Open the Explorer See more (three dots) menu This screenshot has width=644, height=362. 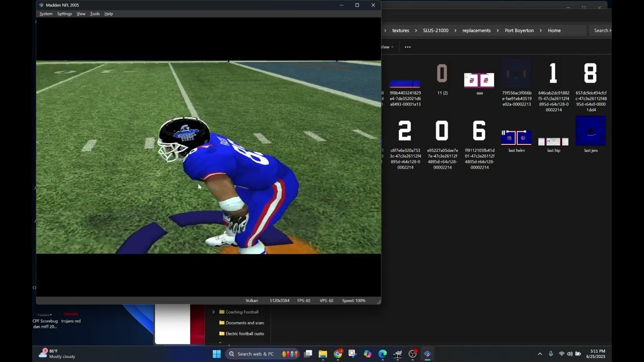click(x=408, y=47)
